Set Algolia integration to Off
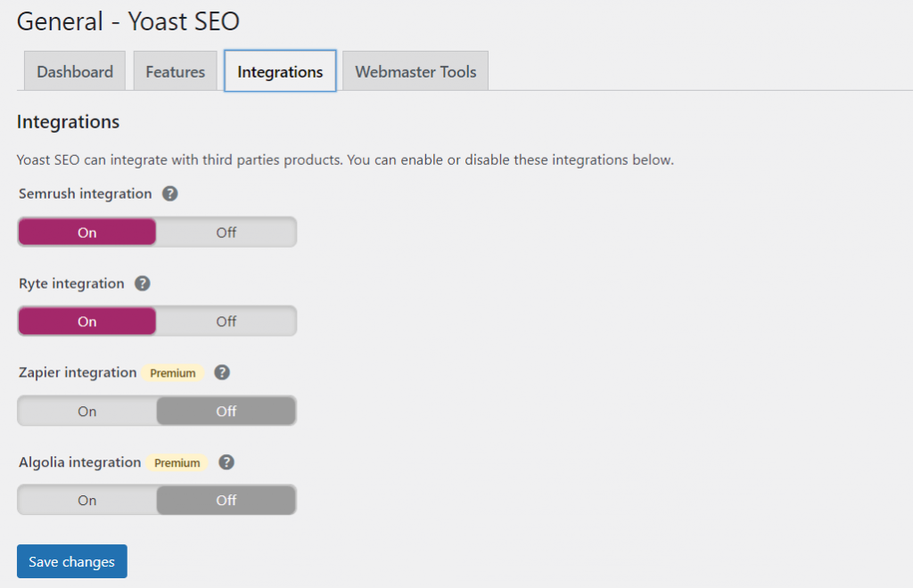This screenshot has height=588, width=913. pos(226,500)
